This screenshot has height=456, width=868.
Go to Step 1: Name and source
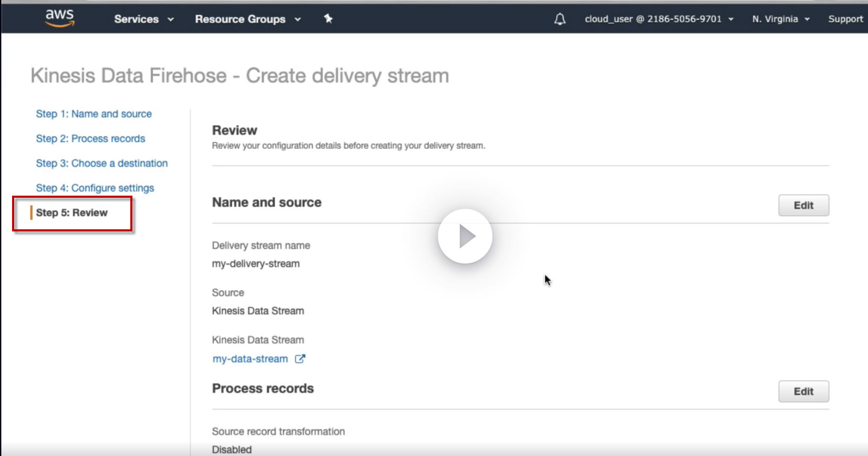(94, 114)
